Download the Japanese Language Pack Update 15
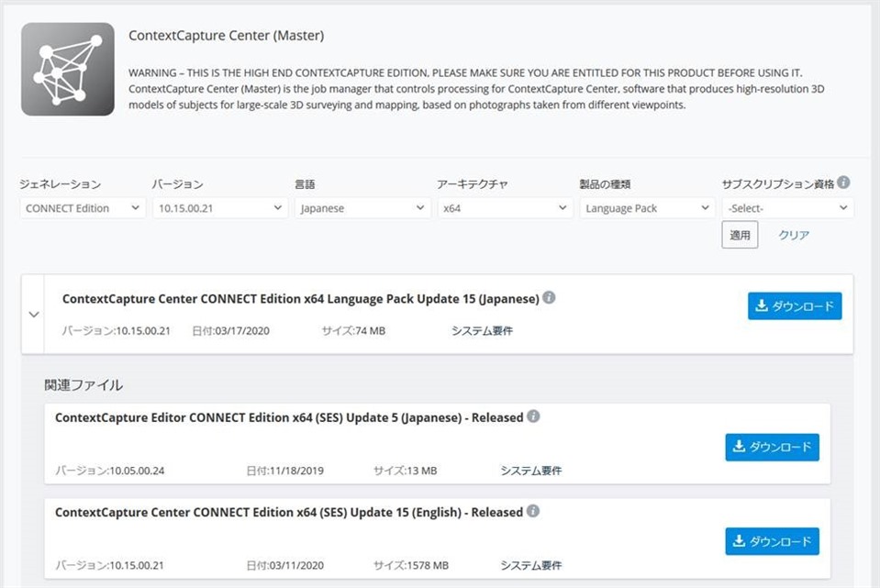This screenshot has width=880, height=588. tap(795, 305)
